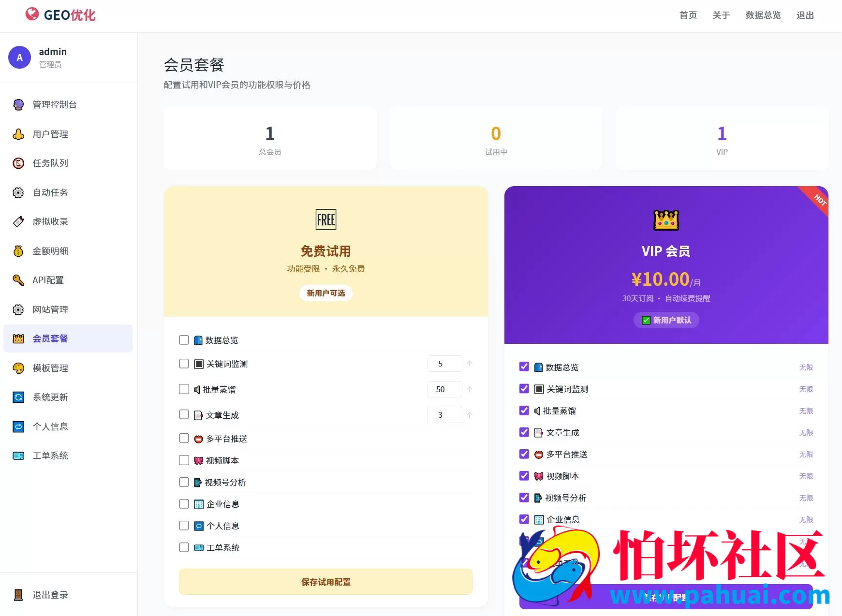Click the GEO优化 globe logo icon
This screenshot has height=616, width=842.
(32, 15)
